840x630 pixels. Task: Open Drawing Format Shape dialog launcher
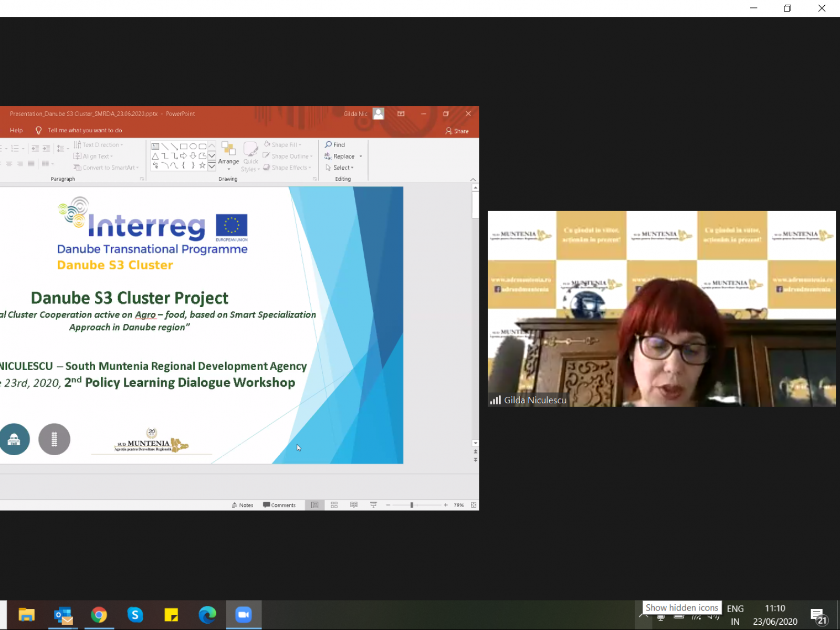314,179
